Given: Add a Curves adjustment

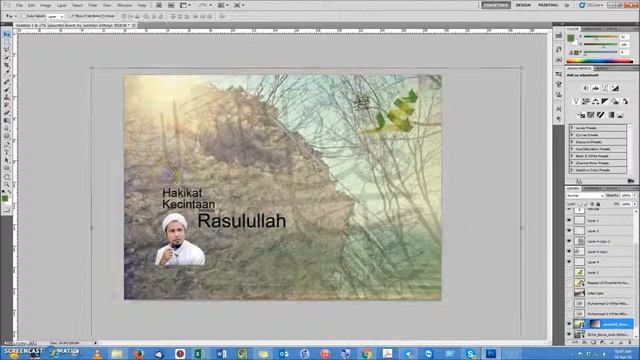Looking at the screenshot, I should [605, 88].
